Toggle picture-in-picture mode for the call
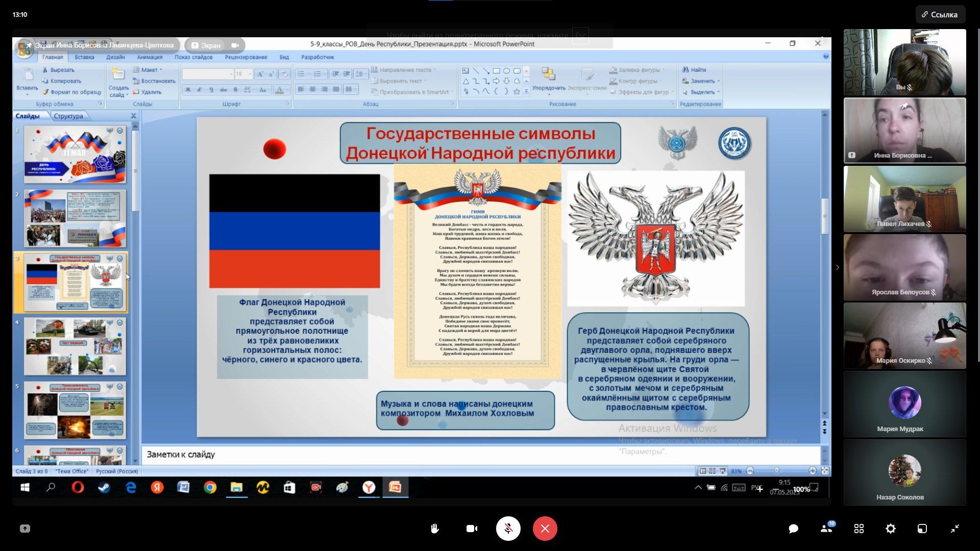 tap(922, 529)
